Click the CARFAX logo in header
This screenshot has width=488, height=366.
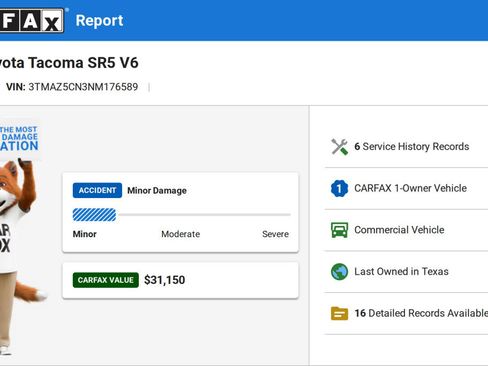tap(32, 21)
